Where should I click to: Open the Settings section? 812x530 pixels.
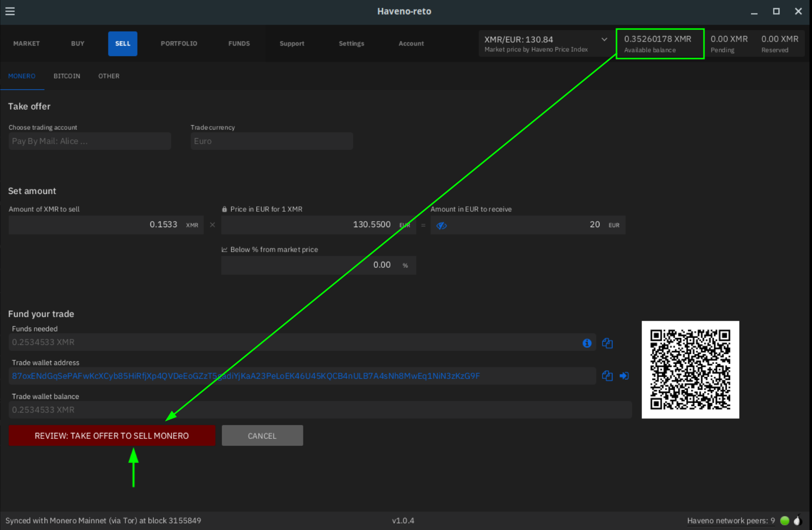pos(351,44)
